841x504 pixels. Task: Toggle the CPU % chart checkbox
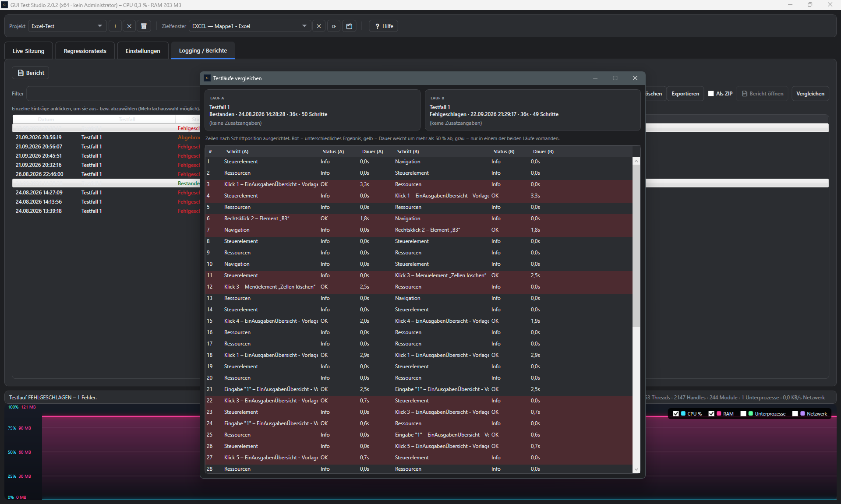click(x=676, y=414)
